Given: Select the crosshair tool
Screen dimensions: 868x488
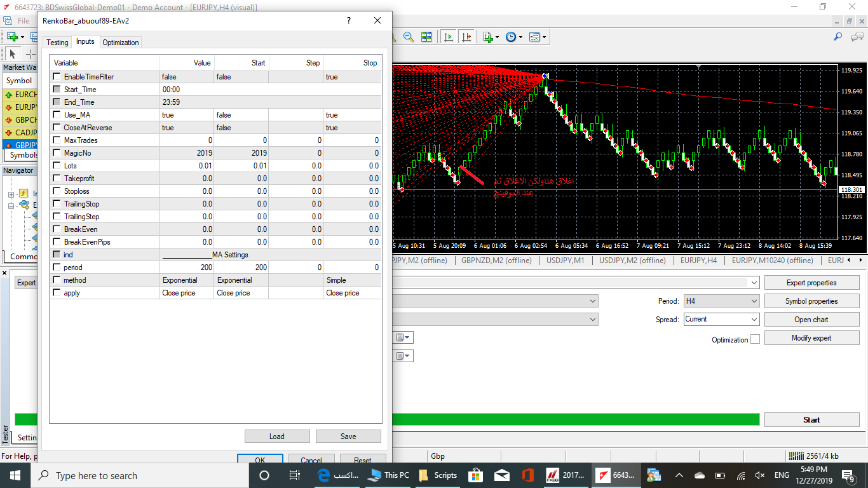Looking at the screenshot, I should [x=30, y=54].
